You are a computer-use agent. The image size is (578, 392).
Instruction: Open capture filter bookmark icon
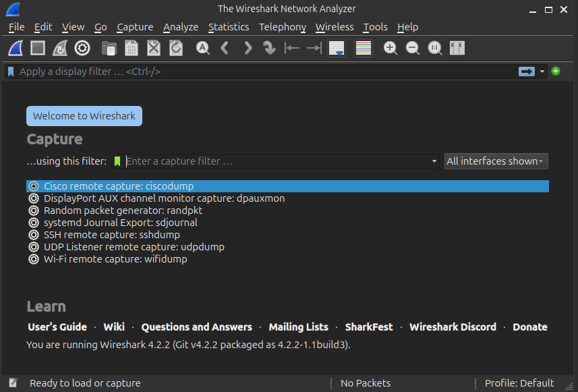(117, 161)
